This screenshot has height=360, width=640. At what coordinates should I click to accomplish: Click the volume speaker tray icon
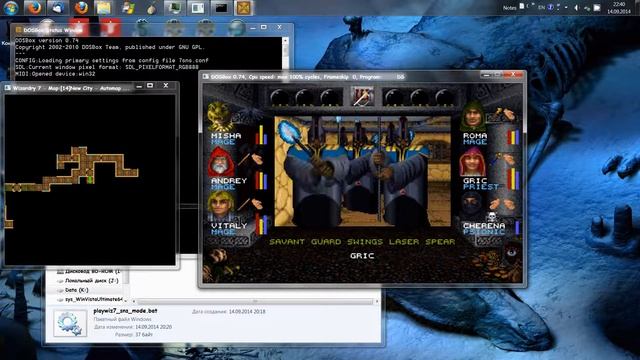[576, 8]
